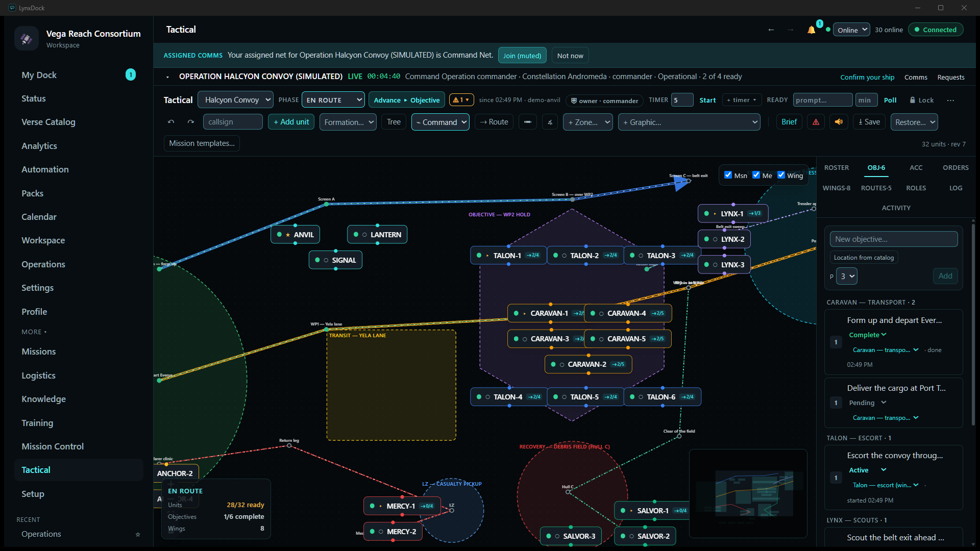Select the CARAVAN-2 unit node
This screenshot has width=980, height=551.
coord(589,364)
